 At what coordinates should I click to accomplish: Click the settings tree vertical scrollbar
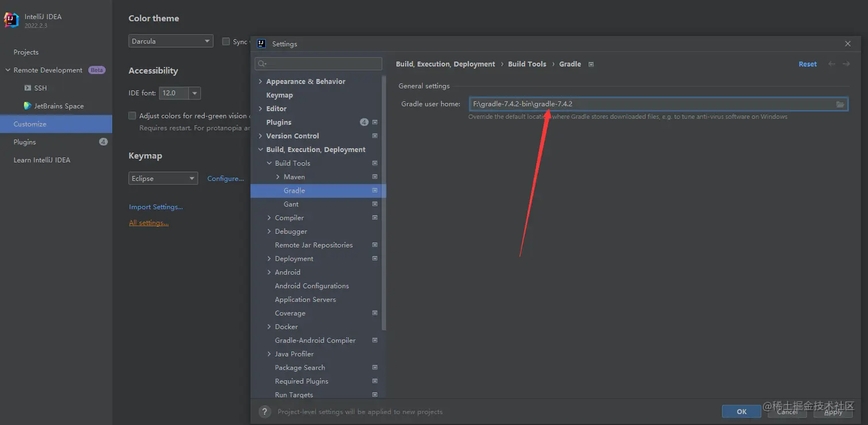(x=384, y=204)
